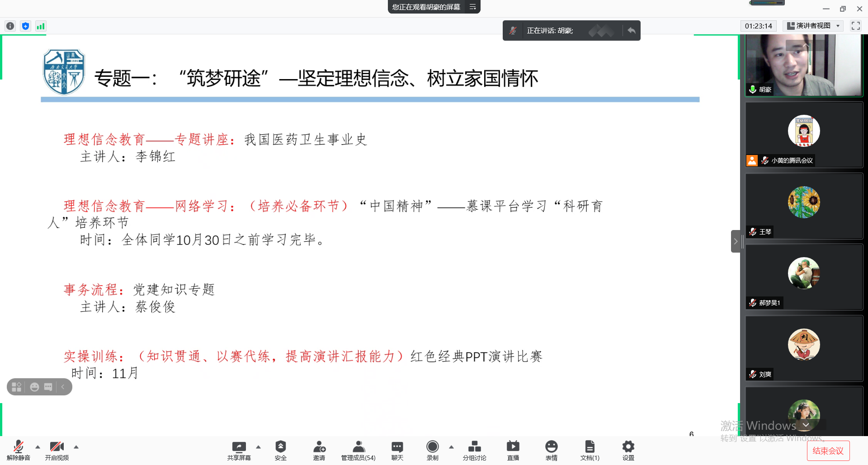Open the 聊天 chat icon
The image size is (868, 465).
(397, 447)
